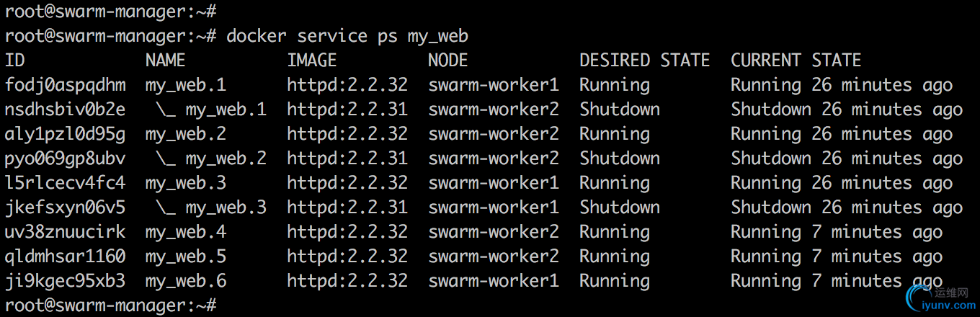Click the my_web.4 task name
This screenshot has width=980, height=317.
(186, 232)
